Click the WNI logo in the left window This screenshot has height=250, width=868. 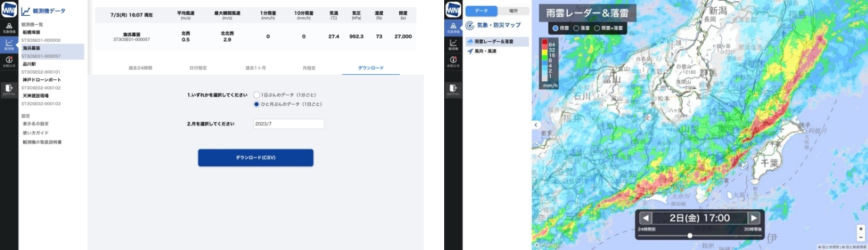pyautogui.click(x=9, y=10)
